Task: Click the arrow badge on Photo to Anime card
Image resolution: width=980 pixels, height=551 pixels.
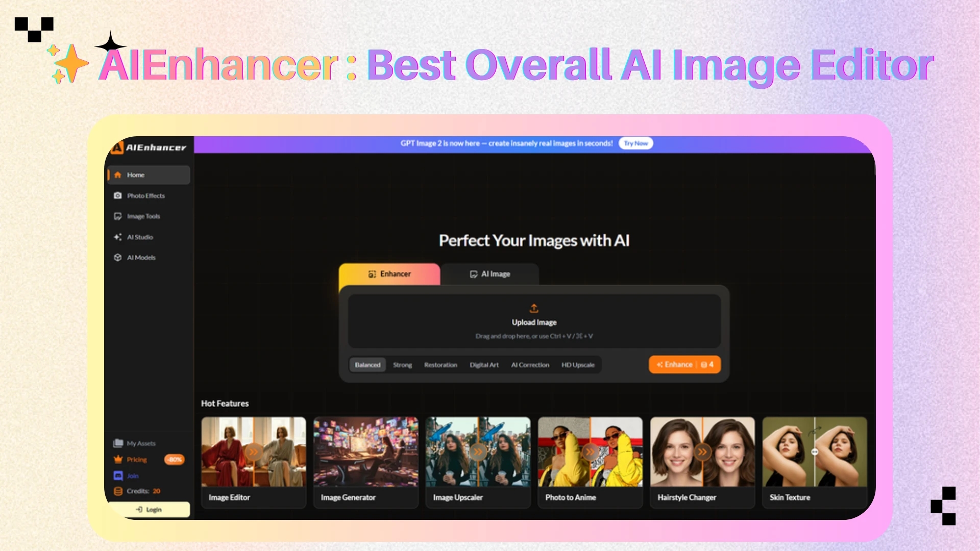Action: 591,452
